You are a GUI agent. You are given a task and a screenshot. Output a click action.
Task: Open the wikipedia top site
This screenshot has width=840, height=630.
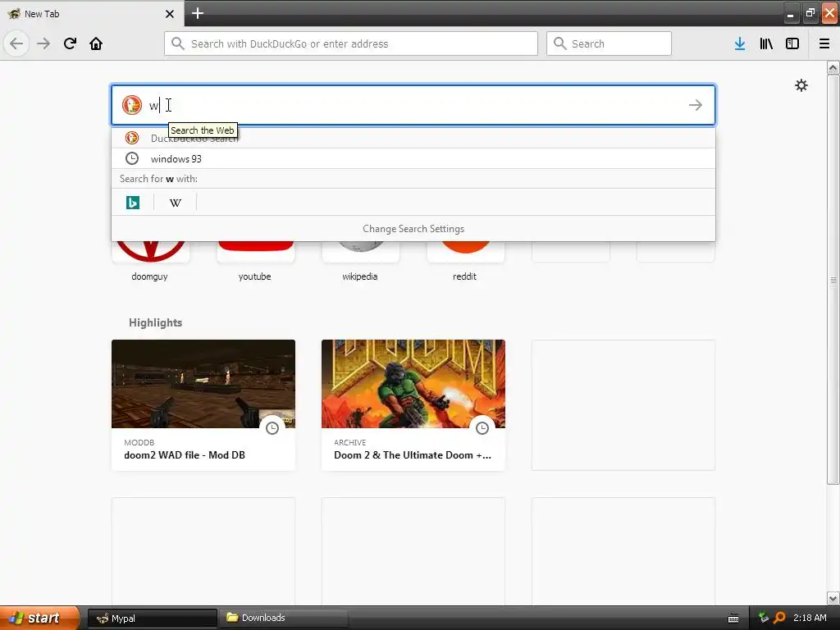point(360,262)
